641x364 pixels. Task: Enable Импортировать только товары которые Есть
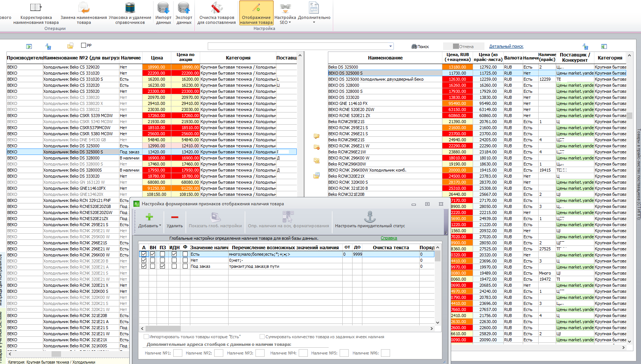146,336
